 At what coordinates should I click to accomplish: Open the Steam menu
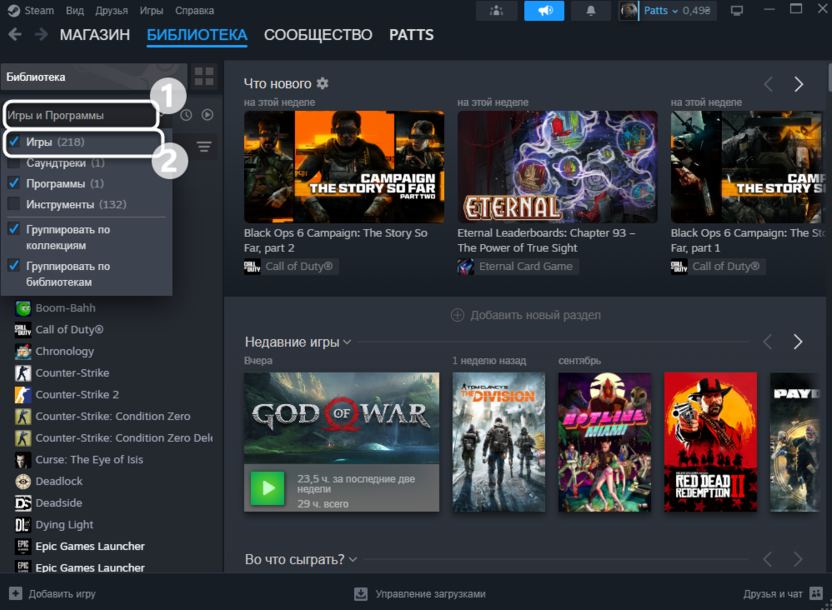coord(39,11)
